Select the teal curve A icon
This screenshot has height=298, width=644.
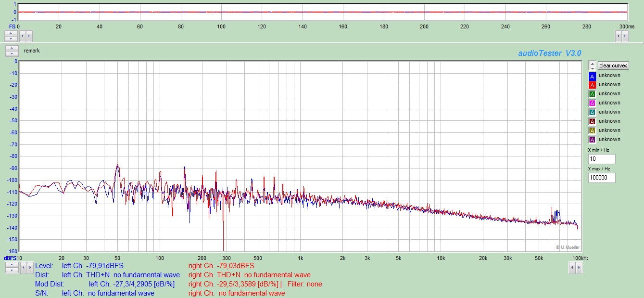592,113
